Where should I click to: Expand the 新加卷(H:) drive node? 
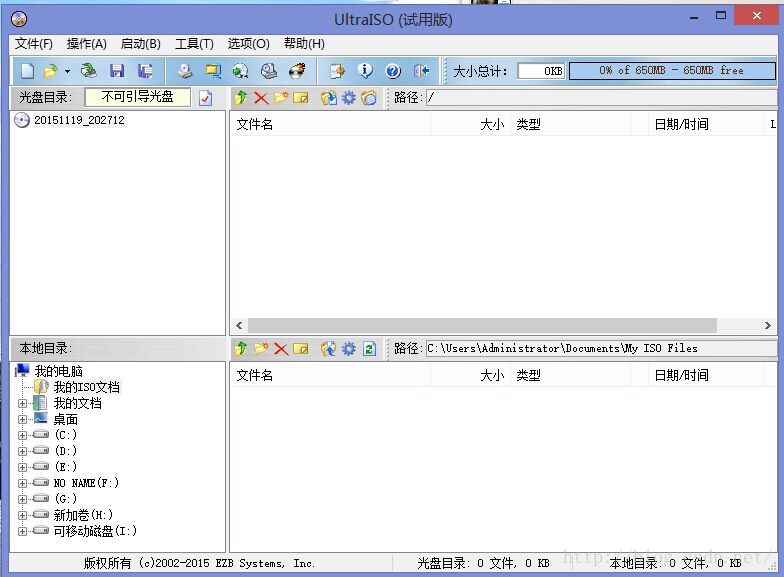coord(22,516)
